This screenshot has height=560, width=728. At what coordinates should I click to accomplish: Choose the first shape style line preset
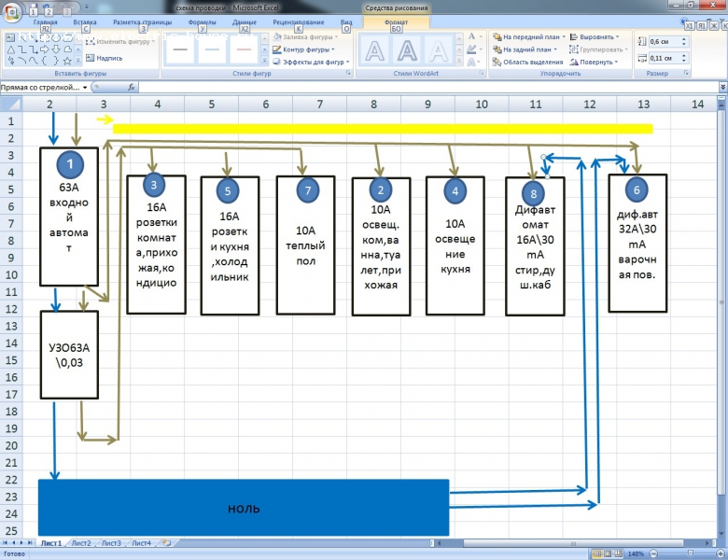tap(181, 49)
